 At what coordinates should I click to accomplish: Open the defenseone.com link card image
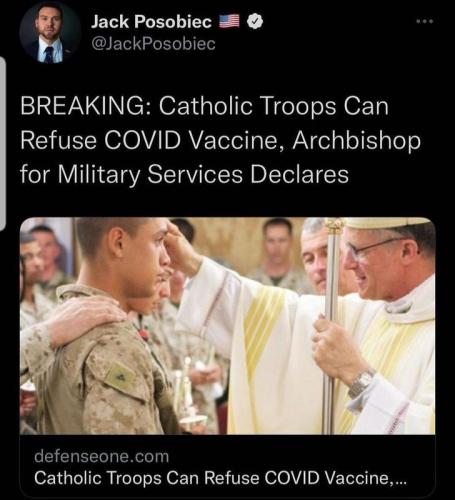[x=227, y=326]
